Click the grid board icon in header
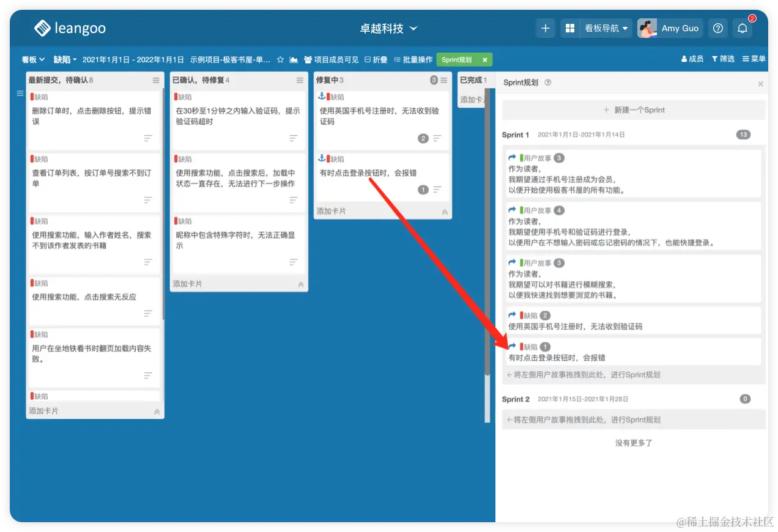The image size is (778, 532). (570, 28)
